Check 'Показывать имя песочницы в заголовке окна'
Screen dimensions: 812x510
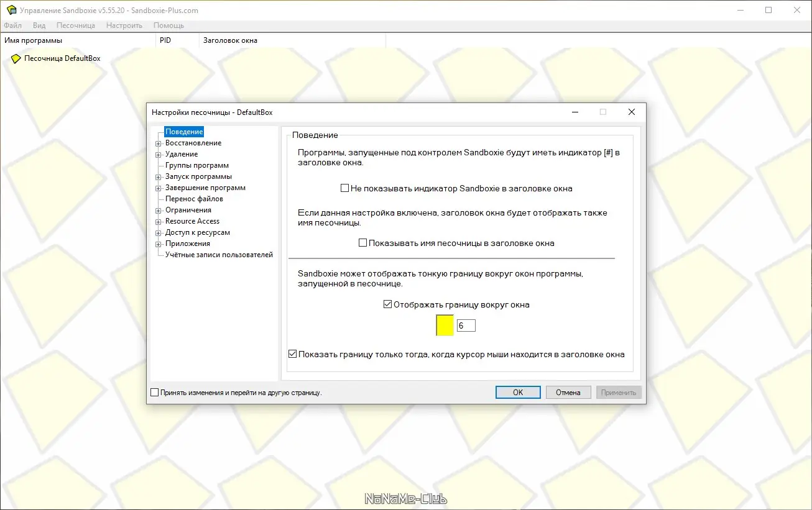click(362, 243)
